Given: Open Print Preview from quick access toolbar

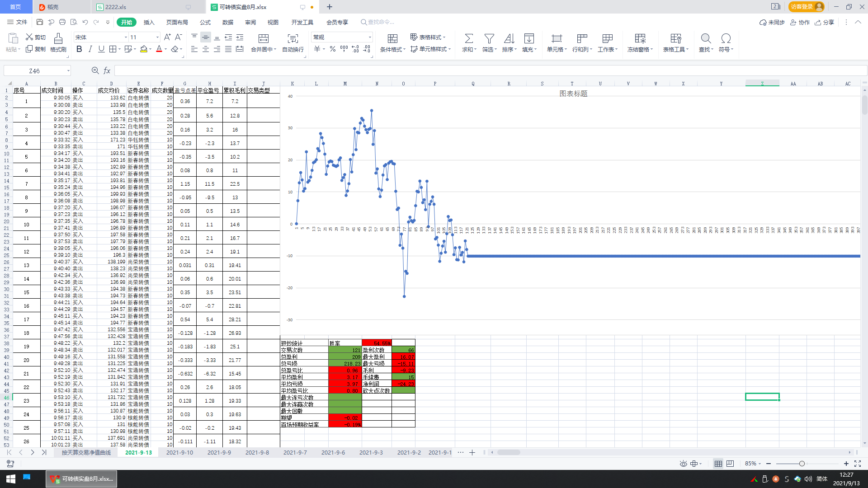Looking at the screenshot, I should coord(74,22).
